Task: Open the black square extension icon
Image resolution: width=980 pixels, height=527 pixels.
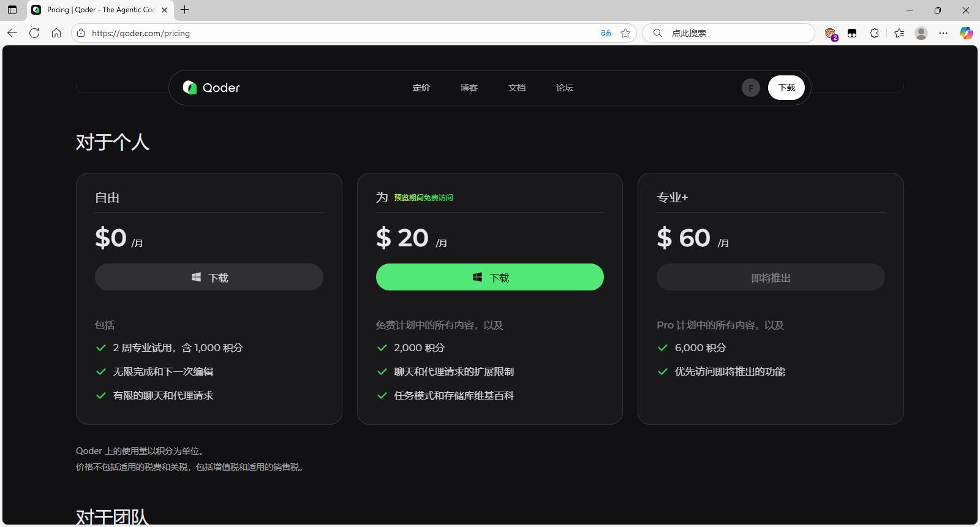Action: 852,33
